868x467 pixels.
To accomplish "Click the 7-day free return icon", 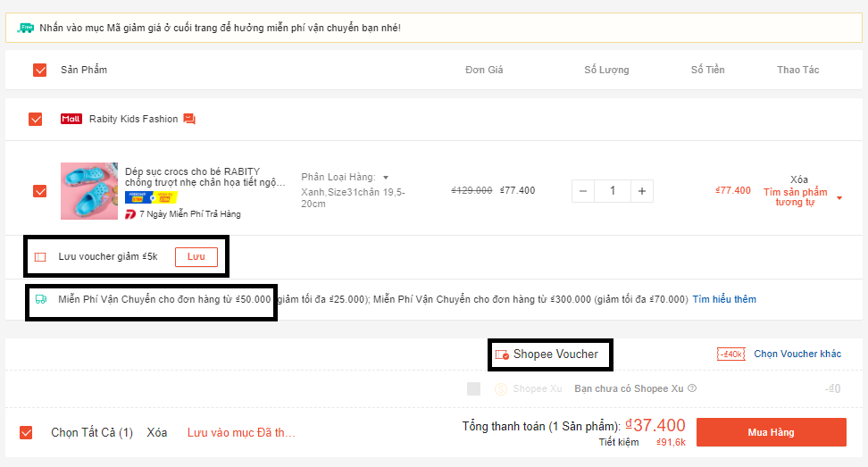I will click(130, 214).
